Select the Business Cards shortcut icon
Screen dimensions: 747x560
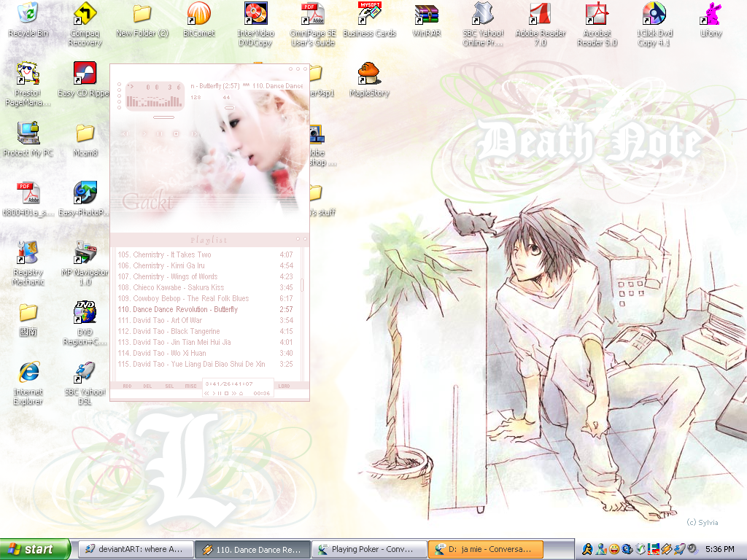[369, 19]
